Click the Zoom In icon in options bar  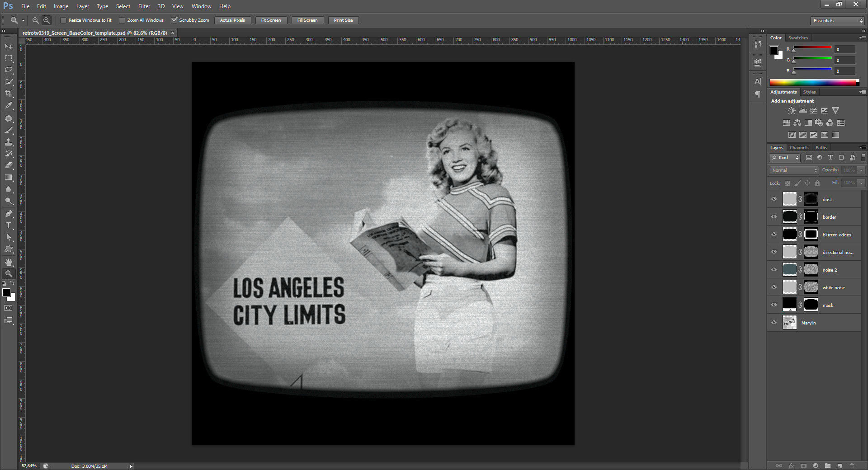click(x=35, y=20)
